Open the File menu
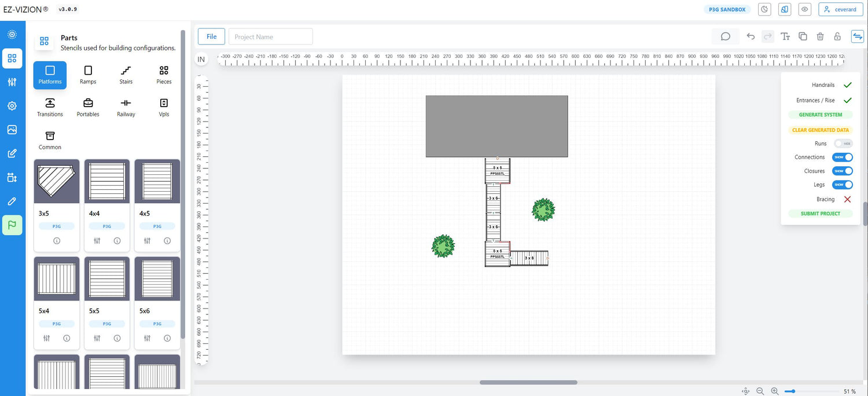This screenshot has height=396, width=868. 211,36
